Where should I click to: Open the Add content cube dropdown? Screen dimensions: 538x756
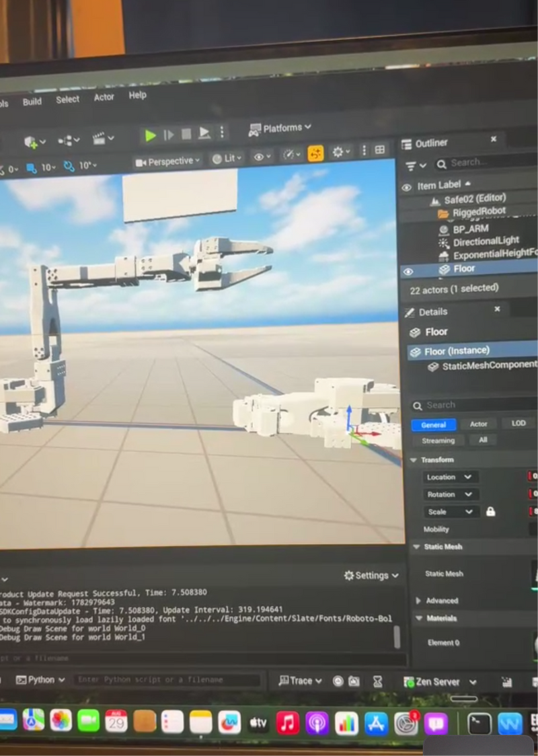click(x=35, y=142)
